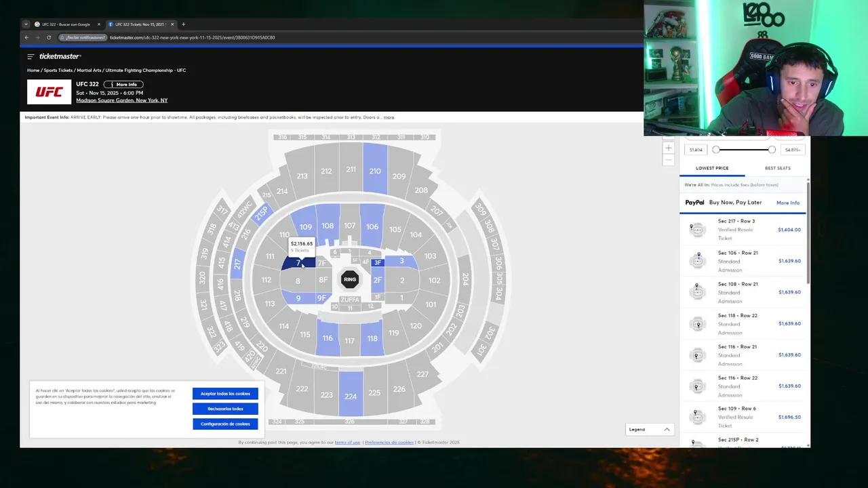This screenshot has width=868, height=488.
Task: Edit the maximum price field
Action: tap(793, 150)
